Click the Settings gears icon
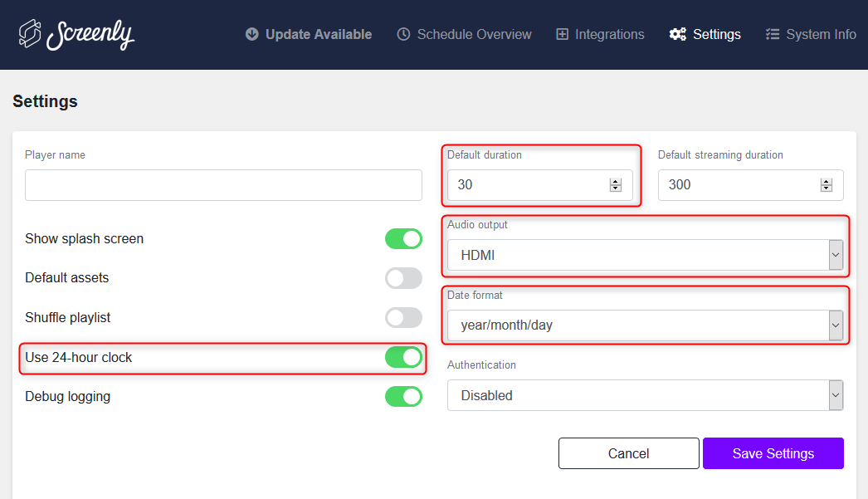Image resolution: width=868 pixels, height=499 pixels. 678,34
